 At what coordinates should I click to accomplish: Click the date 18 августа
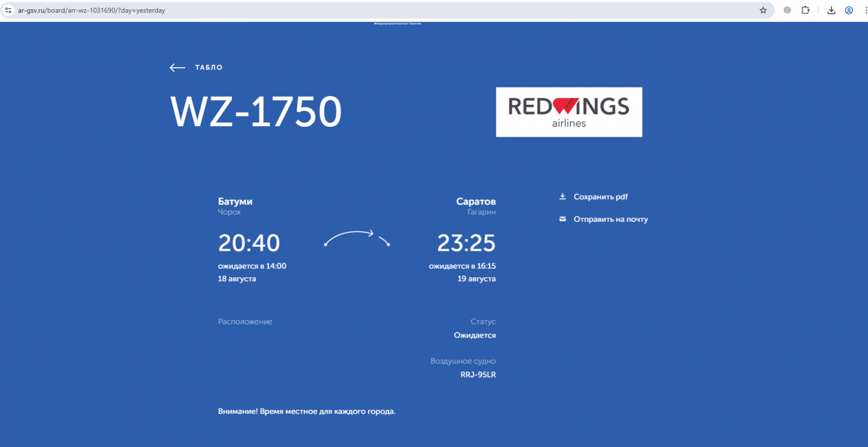[x=237, y=279]
